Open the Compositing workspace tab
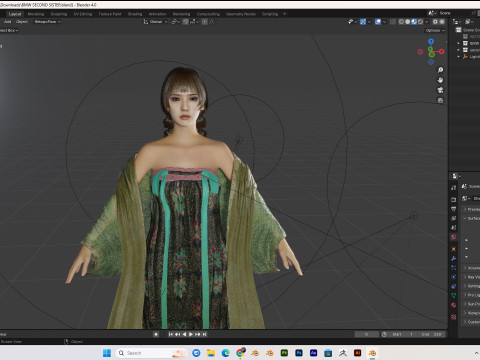Screen dimensions: 480x360 click(x=208, y=14)
